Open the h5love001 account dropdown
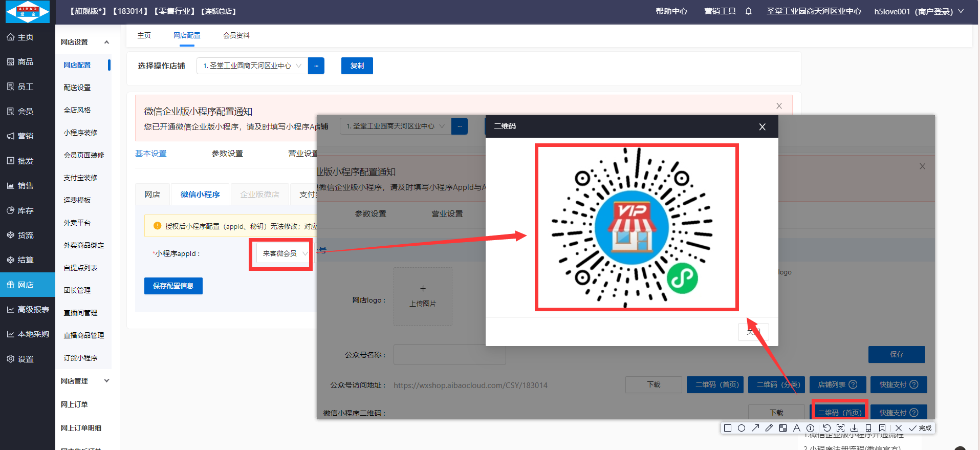This screenshot has width=980, height=450. (x=918, y=11)
